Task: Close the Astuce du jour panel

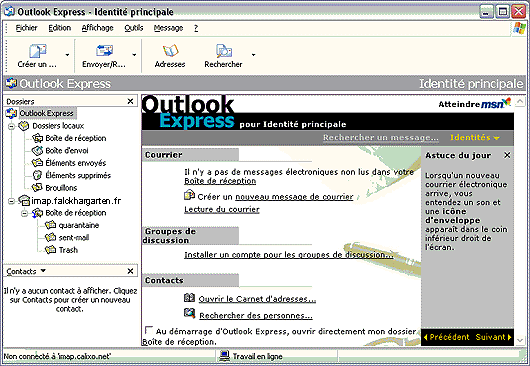Action: coord(507,155)
